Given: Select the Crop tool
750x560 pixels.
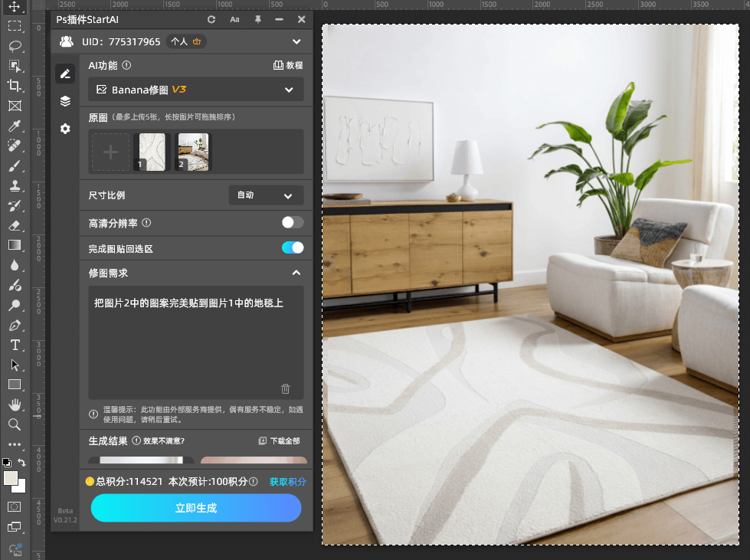Looking at the screenshot, I should click(x=15, y=86).
